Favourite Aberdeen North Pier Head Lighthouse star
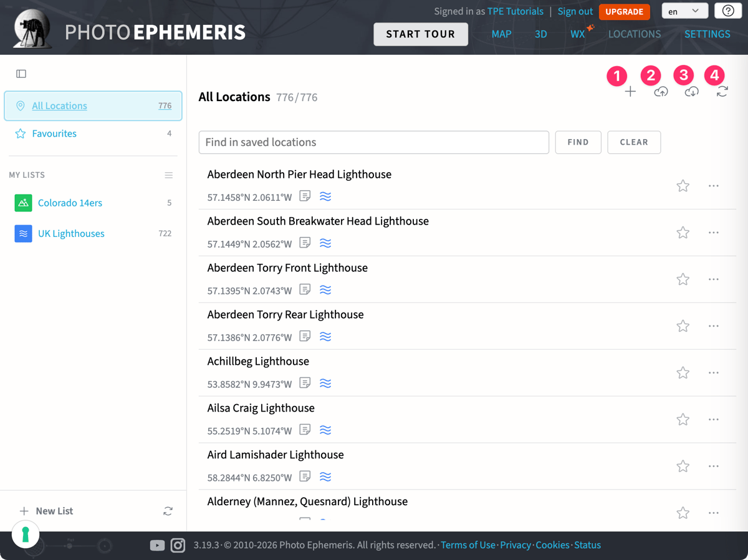This screenshot has height=560, width=748. coord(683,186)
